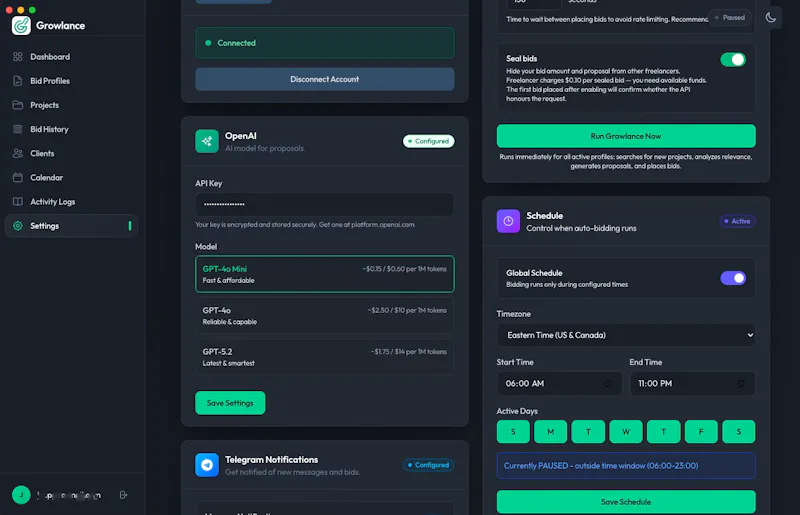Open Dashboard in the sidebar
Screen dimensions: 800x515
(x=71, y=57)
